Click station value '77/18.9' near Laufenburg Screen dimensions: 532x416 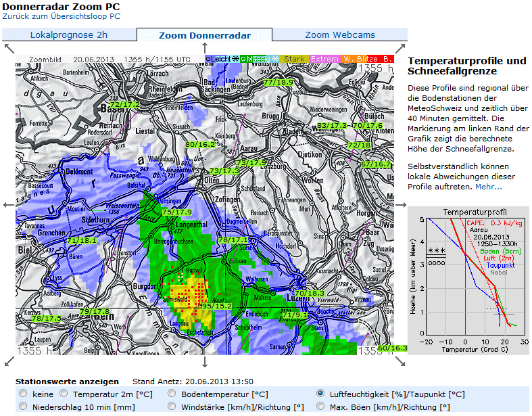[279, 82]
